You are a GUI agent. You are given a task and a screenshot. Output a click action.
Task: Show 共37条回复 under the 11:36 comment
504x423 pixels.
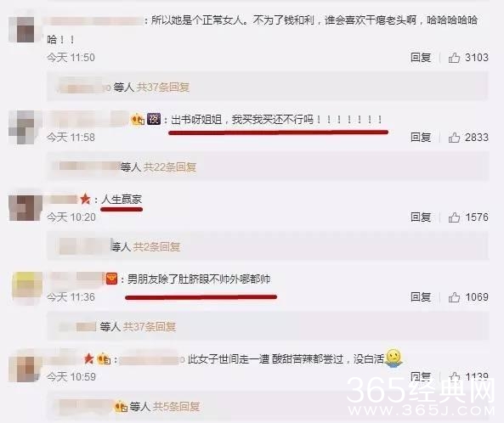click(150, 327)
